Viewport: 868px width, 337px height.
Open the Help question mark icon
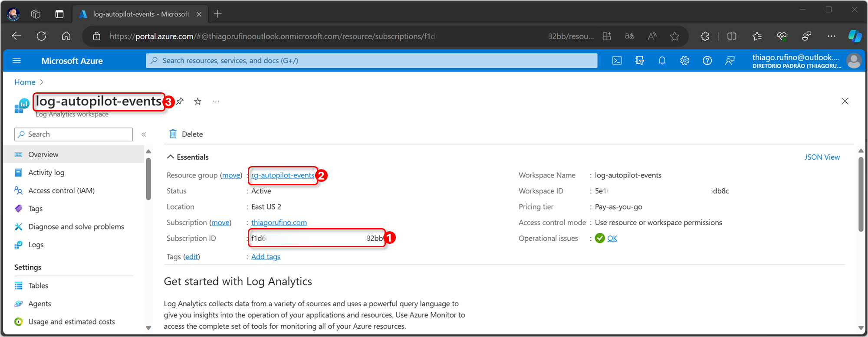tap(707, 61)
